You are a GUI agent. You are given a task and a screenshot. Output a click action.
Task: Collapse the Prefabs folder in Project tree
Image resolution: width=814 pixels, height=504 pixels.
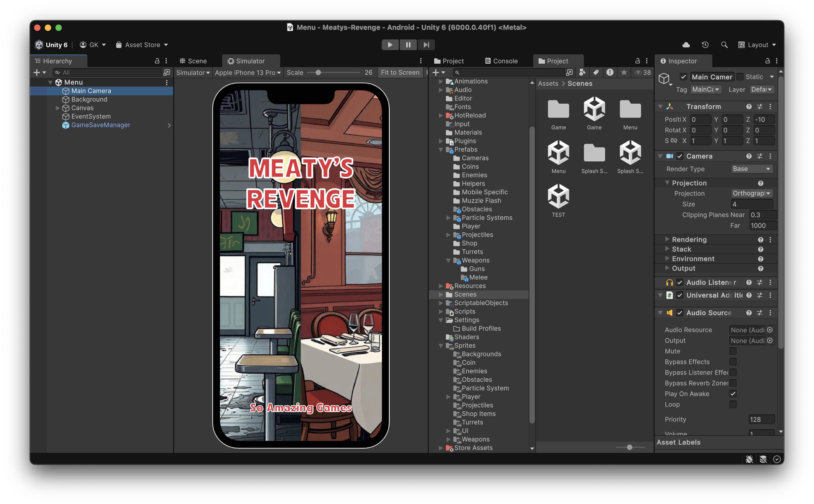(x=441, y=150)
